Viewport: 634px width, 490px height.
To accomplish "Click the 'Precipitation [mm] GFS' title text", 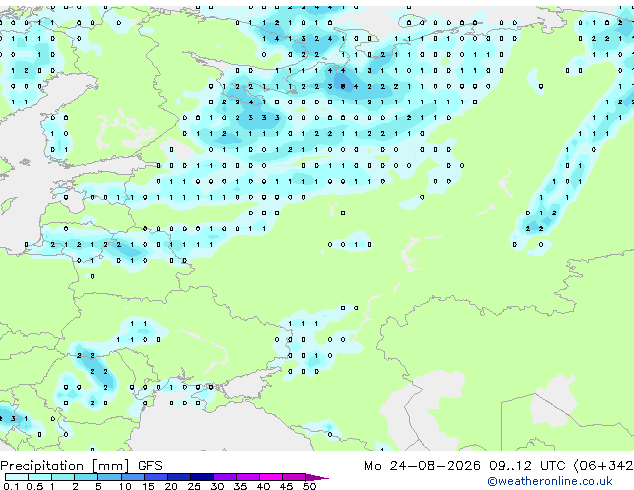I will pos(81,466).
